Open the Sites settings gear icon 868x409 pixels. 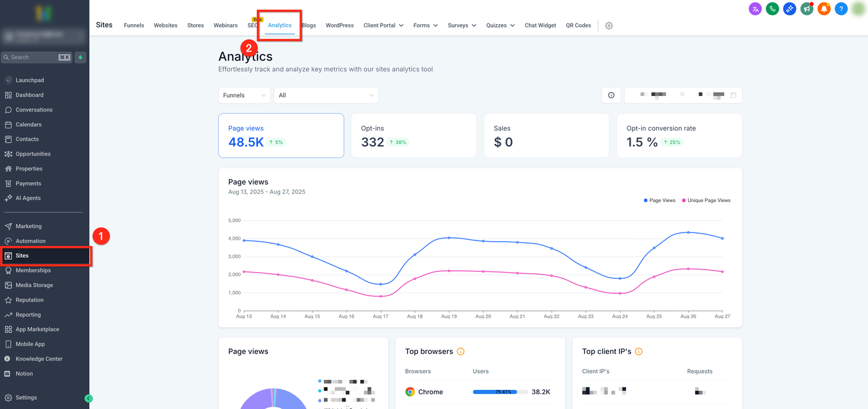(x=609, y=25)
